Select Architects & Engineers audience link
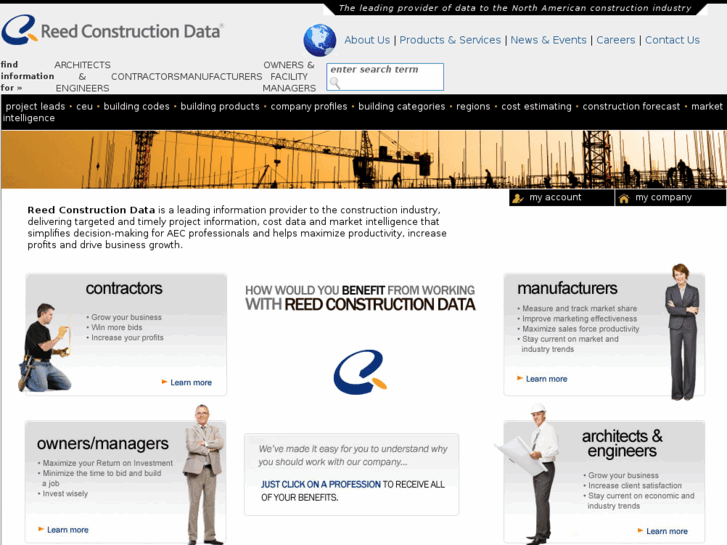 coord(83,77)
